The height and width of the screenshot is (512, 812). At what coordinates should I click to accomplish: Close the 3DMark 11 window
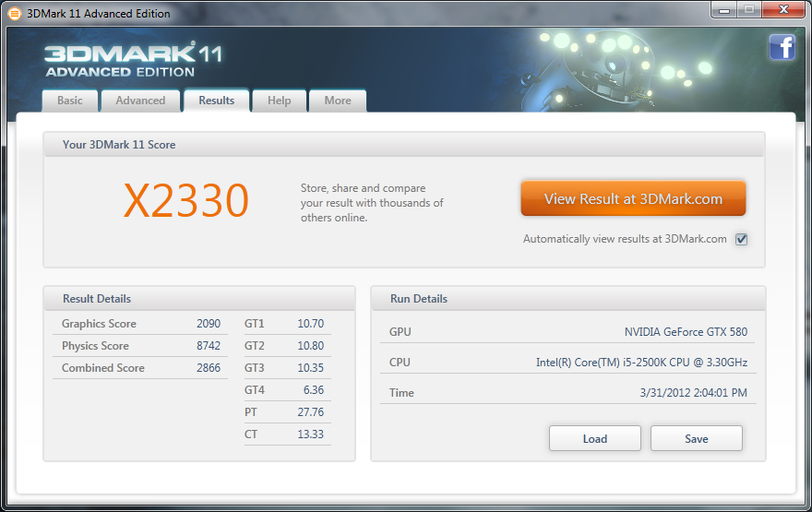pyautogui.click(x=783, y=10)
